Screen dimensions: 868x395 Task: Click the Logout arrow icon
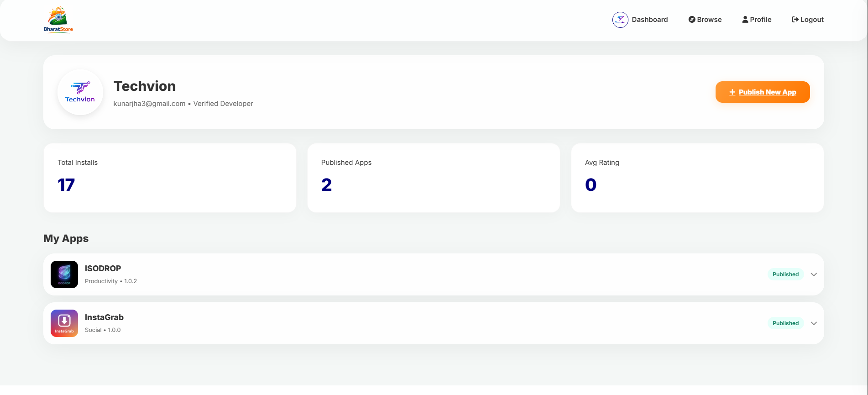coord(795,20)
